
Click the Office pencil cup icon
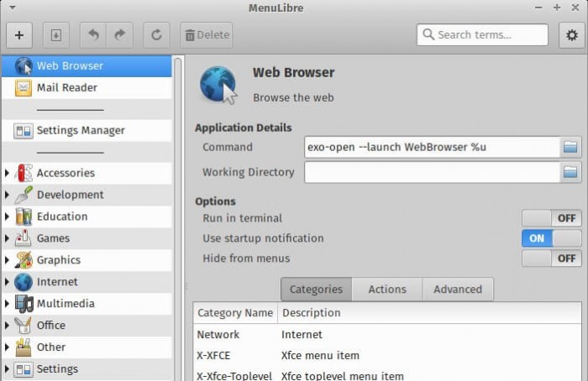24,325
